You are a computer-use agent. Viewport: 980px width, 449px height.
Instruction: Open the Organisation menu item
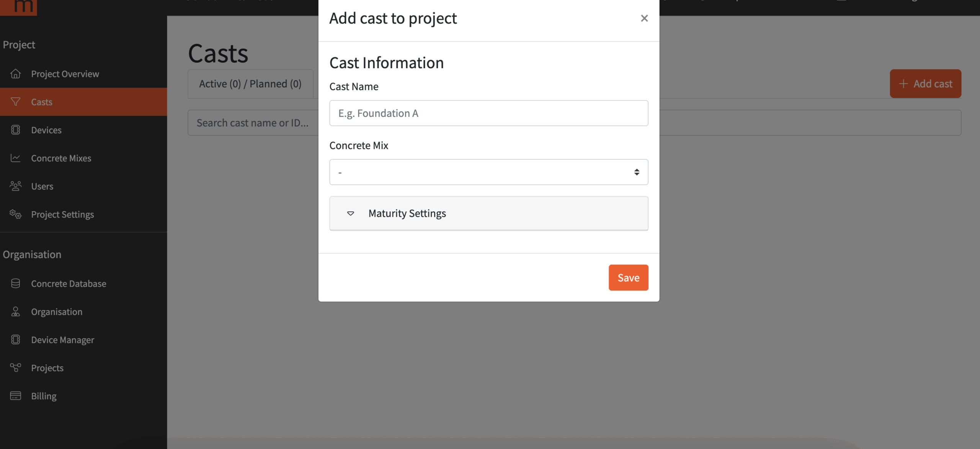pyautogui.click(x=57, y=312)
